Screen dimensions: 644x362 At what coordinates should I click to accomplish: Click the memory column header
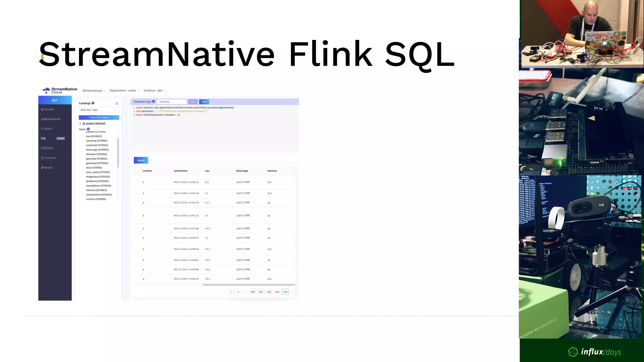point(272,171)
